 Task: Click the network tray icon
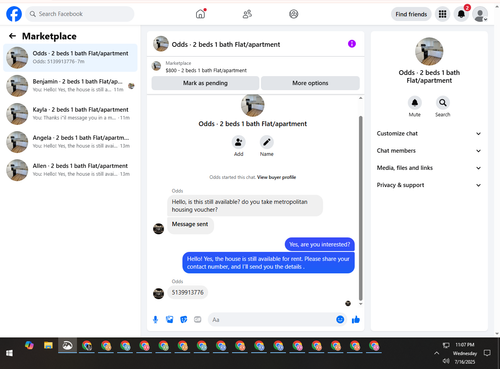click(446, 345)
